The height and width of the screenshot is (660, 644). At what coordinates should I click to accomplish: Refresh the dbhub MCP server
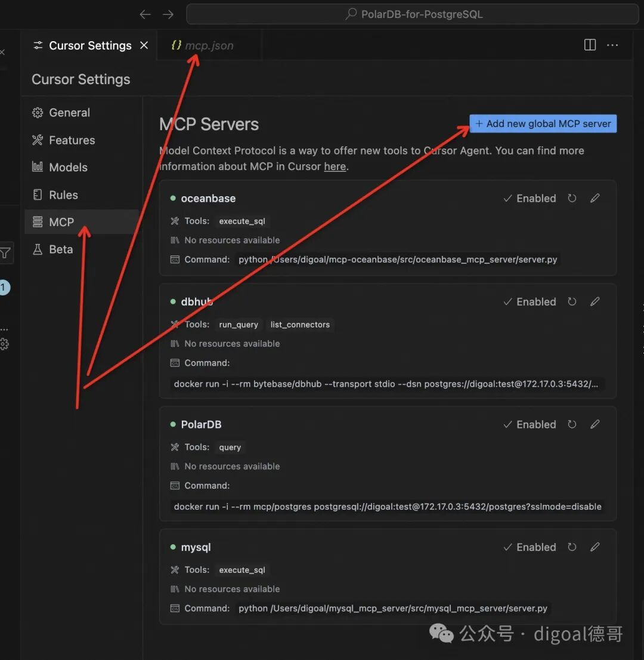click(572, 301)
